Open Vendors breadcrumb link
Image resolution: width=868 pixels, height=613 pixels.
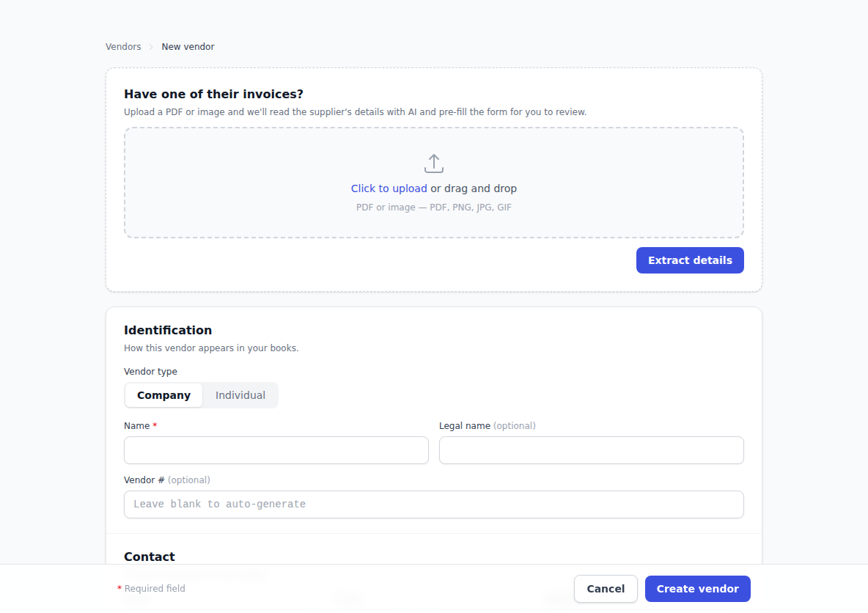[x=123, y=46]
